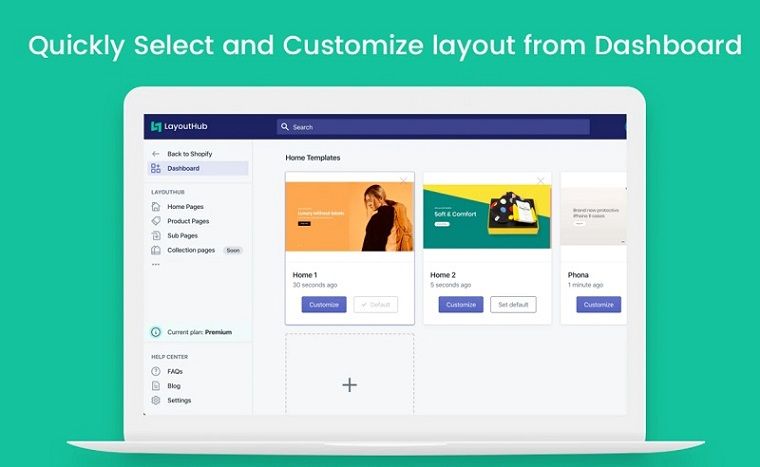Screen dimensions: 760x467
Task: Click the search magnifier icon
Action: click(285, 127)
